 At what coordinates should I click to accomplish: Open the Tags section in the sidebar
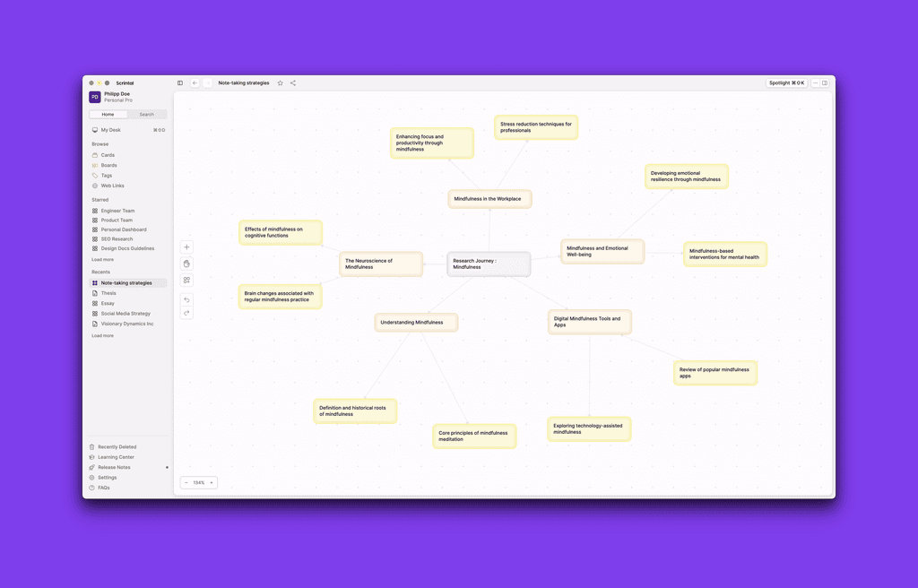tap(104, 175)
